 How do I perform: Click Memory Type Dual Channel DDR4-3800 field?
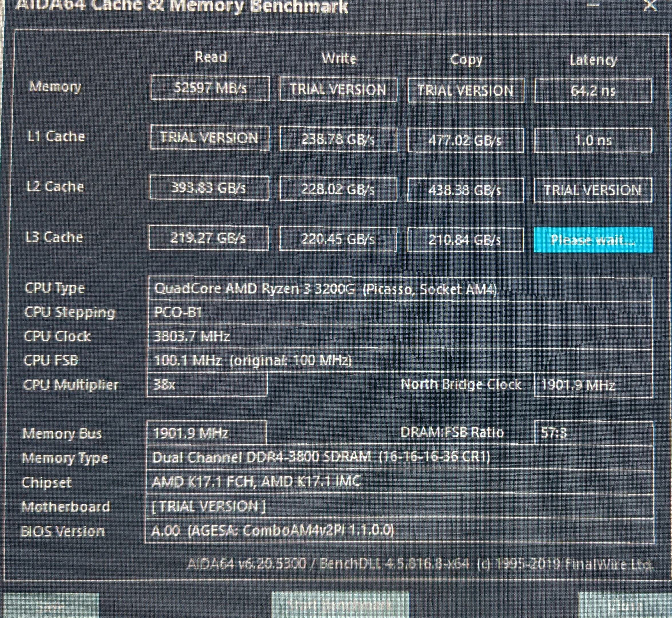tap(400, 457)
